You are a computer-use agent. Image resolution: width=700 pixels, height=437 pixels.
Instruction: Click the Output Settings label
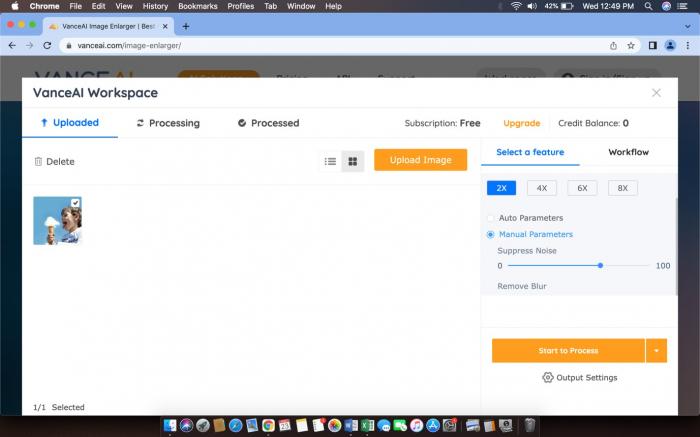587,378
